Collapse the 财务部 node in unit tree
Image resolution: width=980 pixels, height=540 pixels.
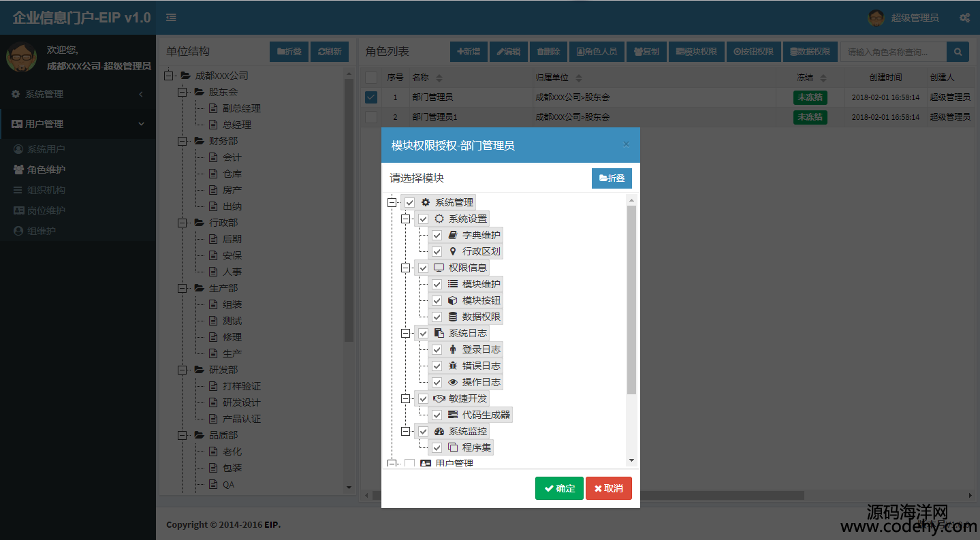(x=182, y=141)
